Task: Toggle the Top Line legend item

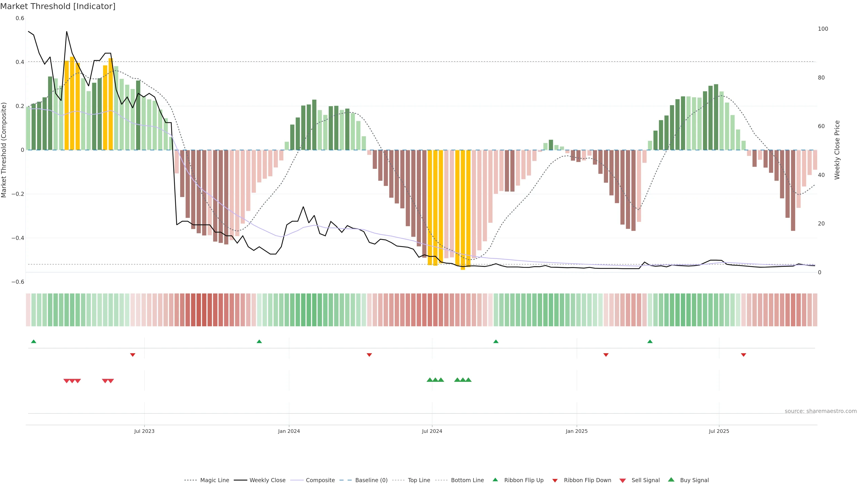Action: (x=419, y=480)
